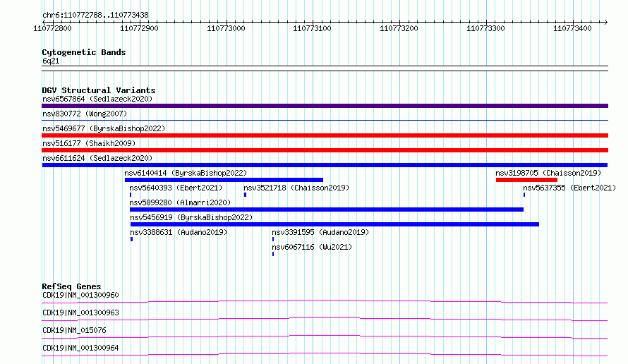
Task: Click the thin blue nsv830772 variant line
Action: (325, 120)
